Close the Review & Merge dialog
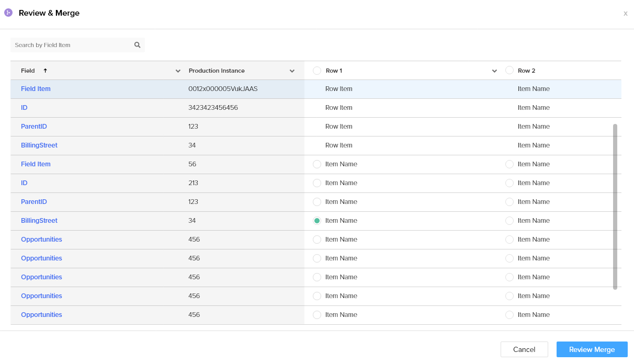This screenshot has height=364, width=634. click(625, 14)
